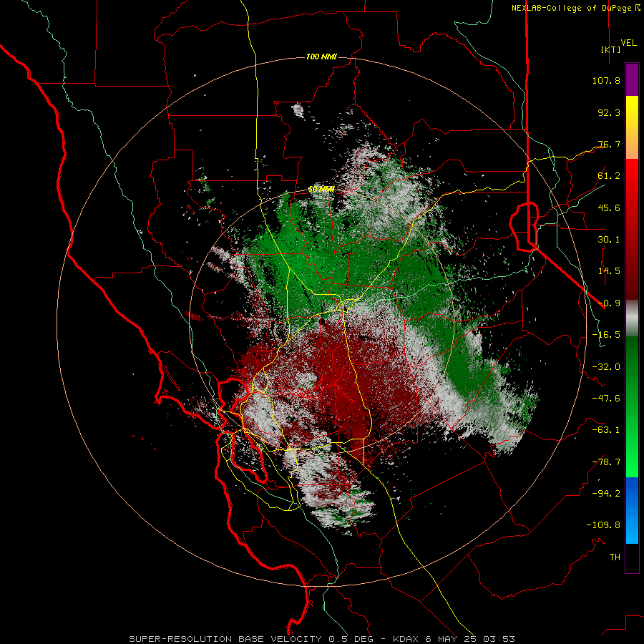This screenshot has width=644, height=644.
Task: Click the 76.7 legend value
Action: (609, 144)
